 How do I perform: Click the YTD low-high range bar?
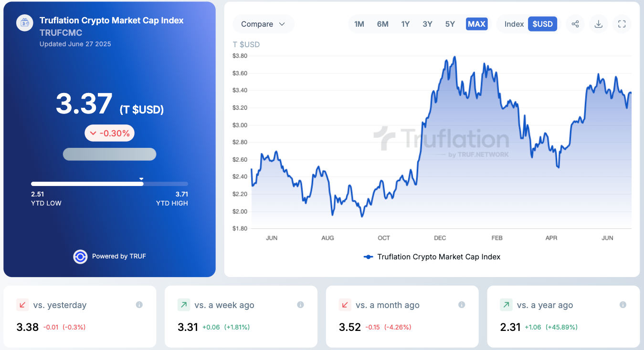[109, 184]
